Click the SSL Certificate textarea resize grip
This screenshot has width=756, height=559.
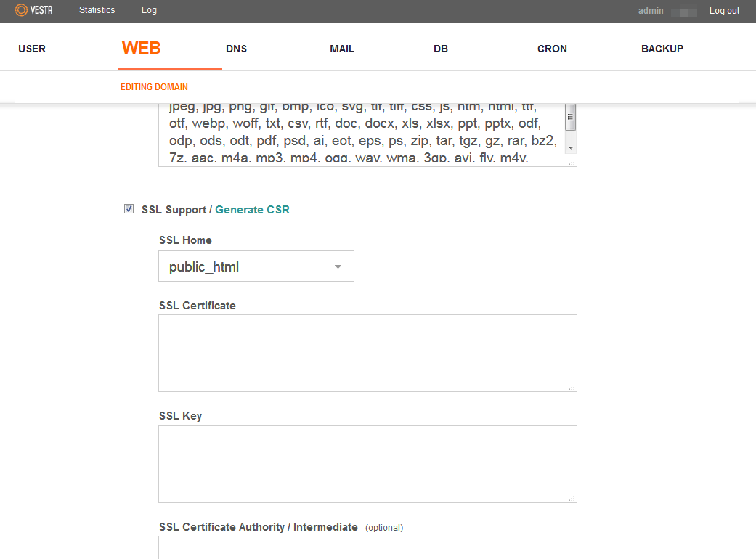(x=572, y=388)
